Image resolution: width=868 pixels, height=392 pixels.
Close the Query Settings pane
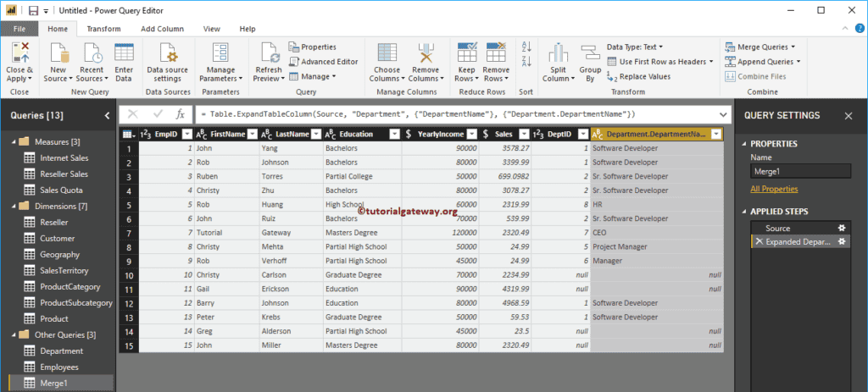click(x=848, y=115)
